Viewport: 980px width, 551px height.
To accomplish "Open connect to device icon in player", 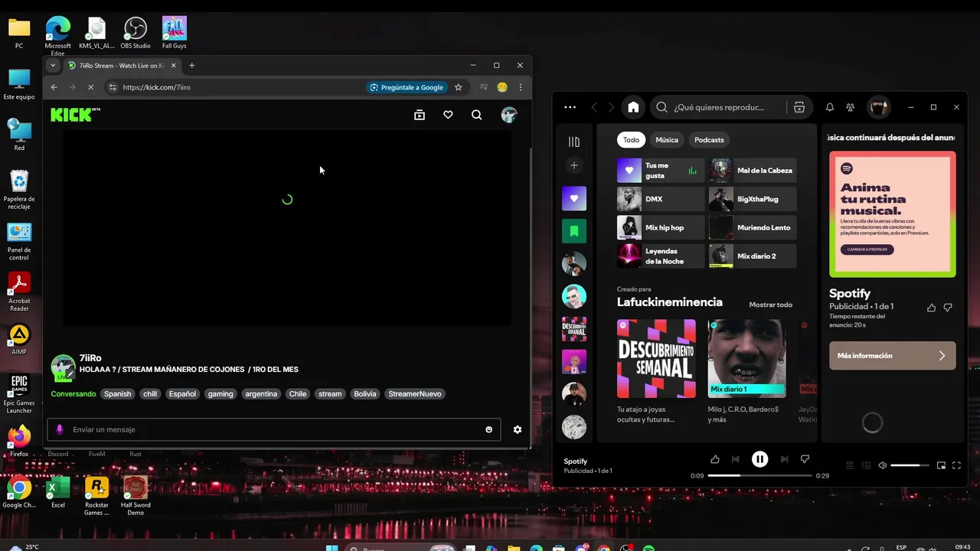I will 867,465.
